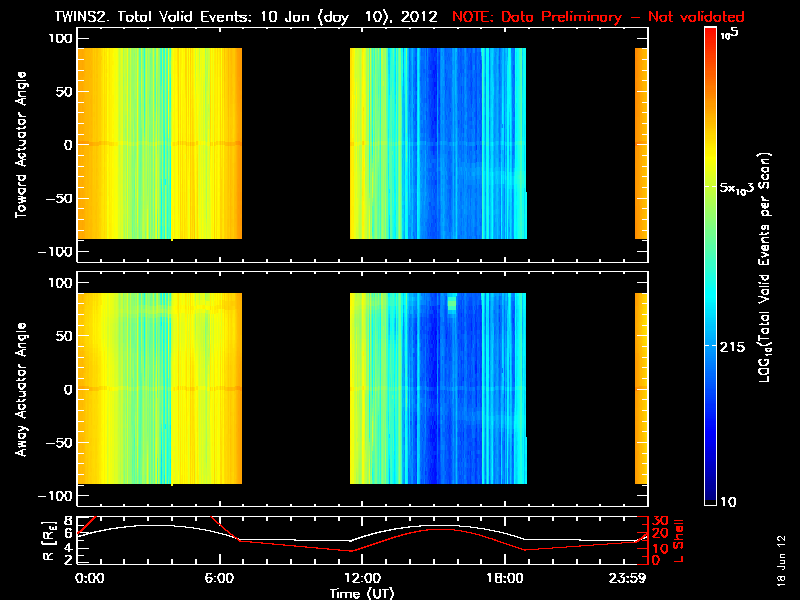Click the red 'Data Preliminary - Not validated' note

click(x=622, y=17)
